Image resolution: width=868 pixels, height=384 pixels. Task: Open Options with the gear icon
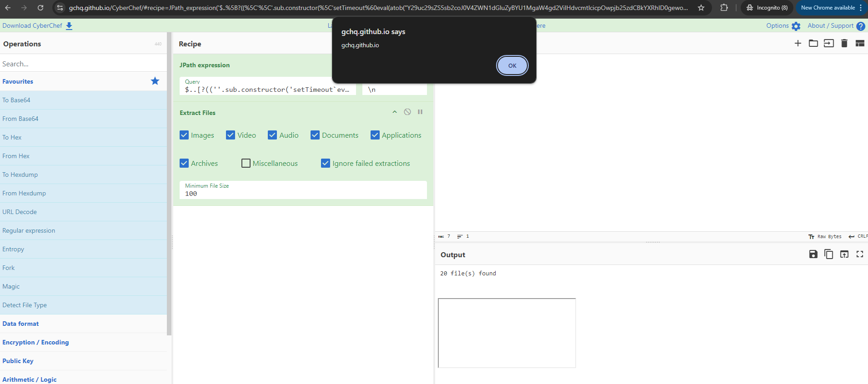[x=783, y=26]
